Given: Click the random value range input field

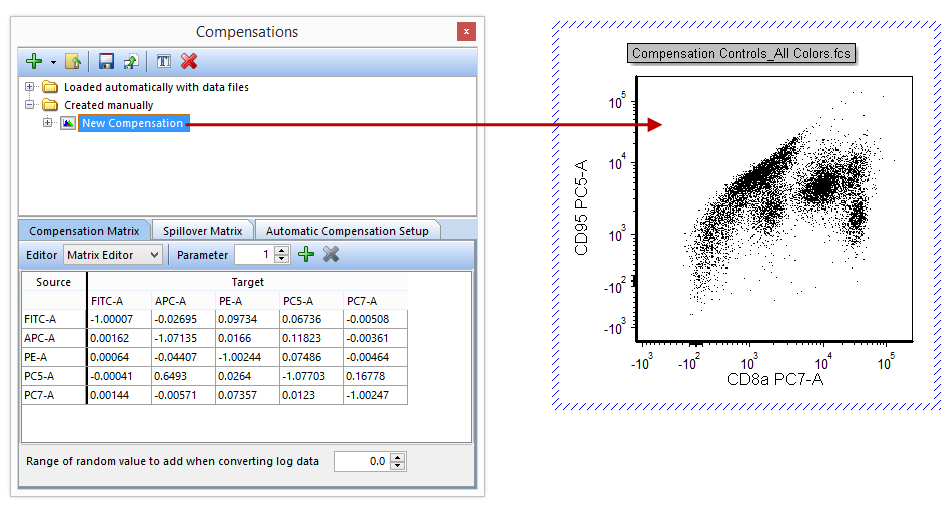Looking at the screenshot, I should click(361, 461).
